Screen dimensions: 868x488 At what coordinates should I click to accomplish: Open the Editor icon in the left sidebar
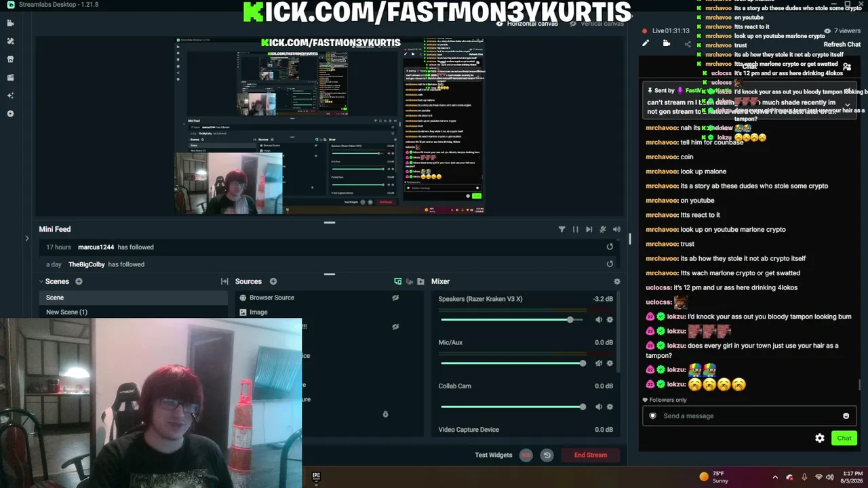coord(10,23)
